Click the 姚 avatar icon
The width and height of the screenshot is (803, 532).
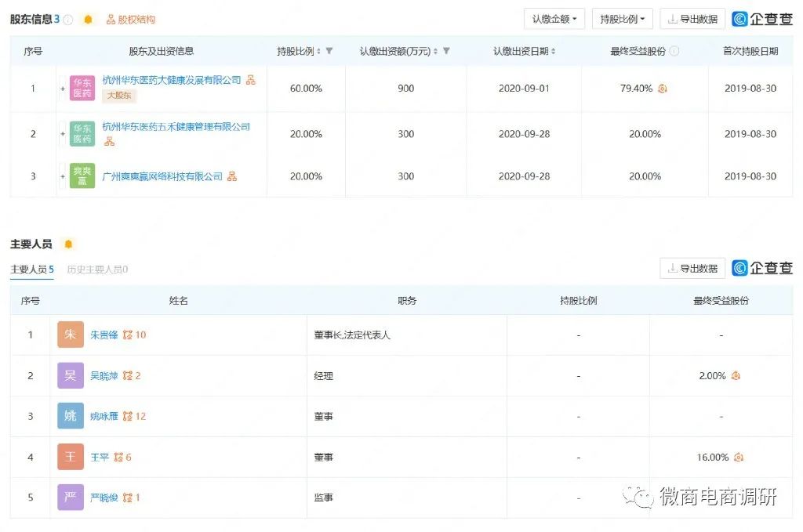(x=70, y=416)
